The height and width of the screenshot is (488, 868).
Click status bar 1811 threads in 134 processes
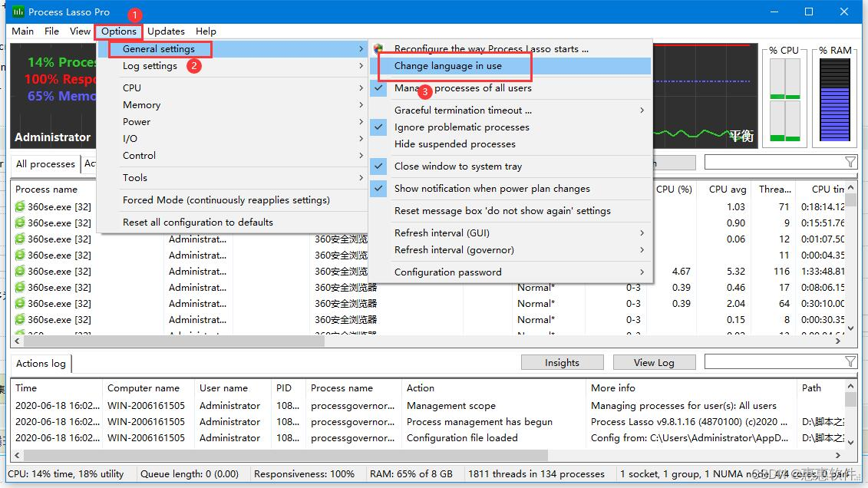click(x=536, y=474)
